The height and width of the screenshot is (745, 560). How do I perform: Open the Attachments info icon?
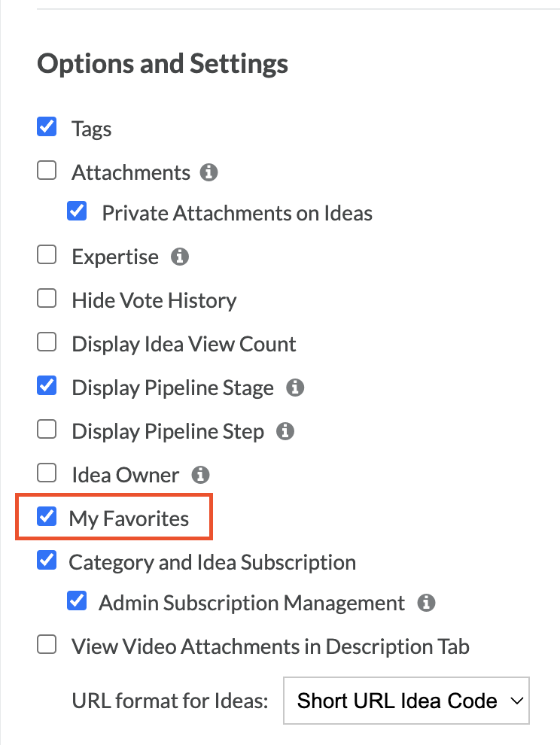pos(208,172)
